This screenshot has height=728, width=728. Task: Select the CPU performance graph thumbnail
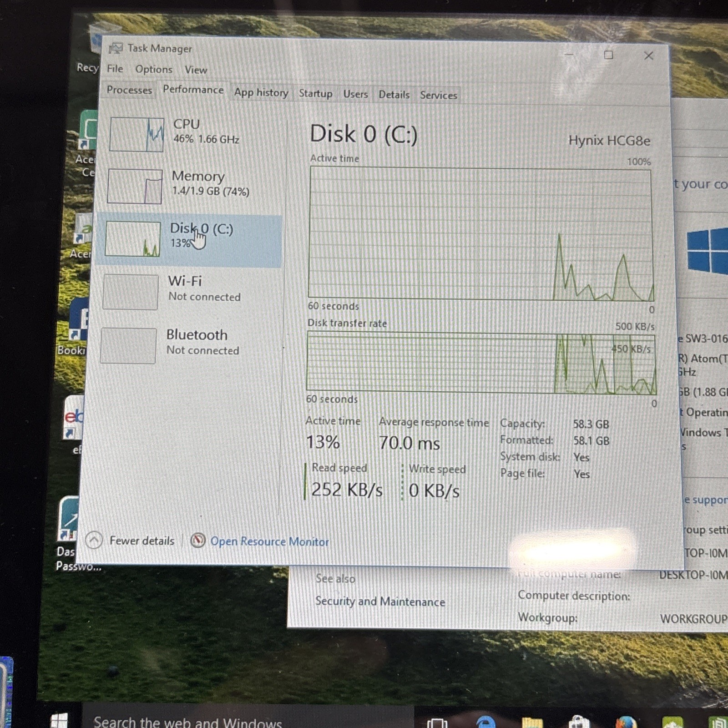[x=136, y=134]
